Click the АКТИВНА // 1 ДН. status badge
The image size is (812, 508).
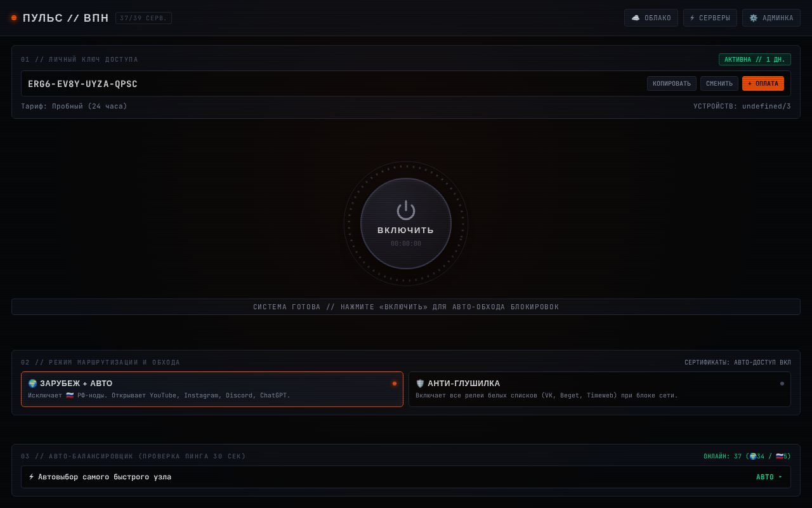tap(755, 59)
